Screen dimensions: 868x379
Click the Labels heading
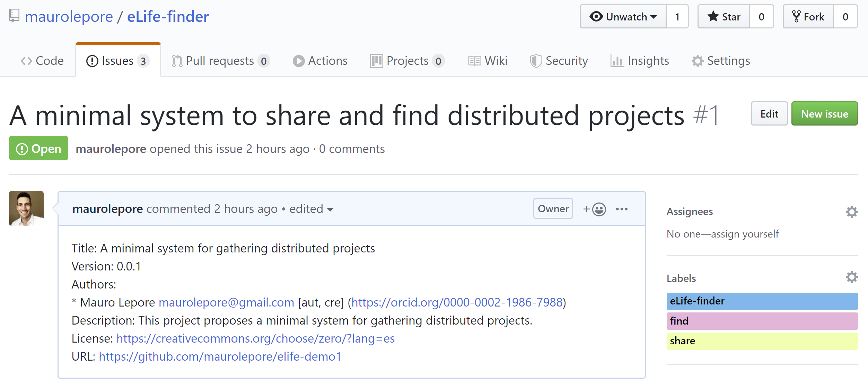click(x=681, y=278)
